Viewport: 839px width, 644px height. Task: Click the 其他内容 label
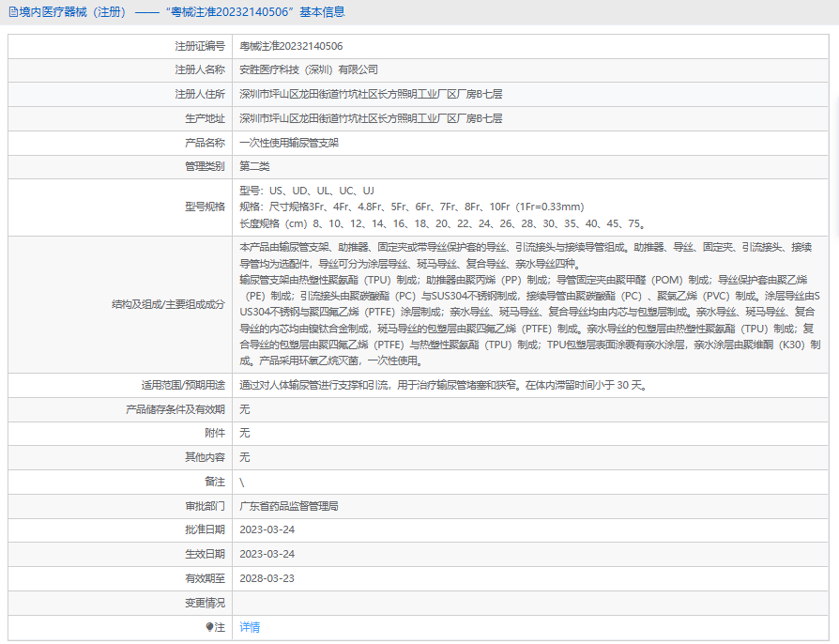tap(205, 458)
